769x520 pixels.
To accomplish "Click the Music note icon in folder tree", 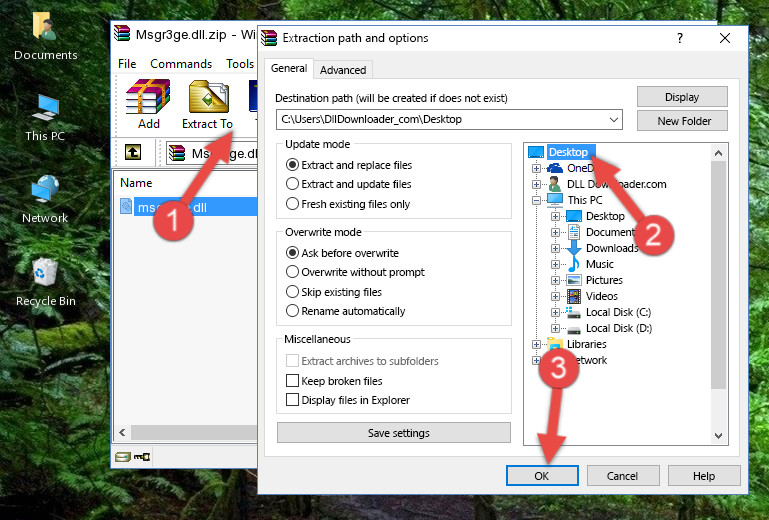I will [573, 264].
